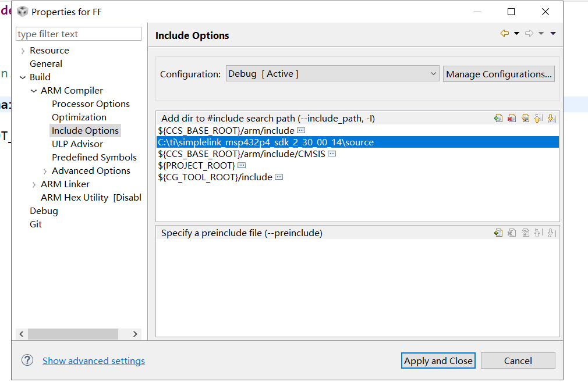Screen dimensions: 588x389
Task: Expand the ARM Linker node
Action: coord(34,184)
